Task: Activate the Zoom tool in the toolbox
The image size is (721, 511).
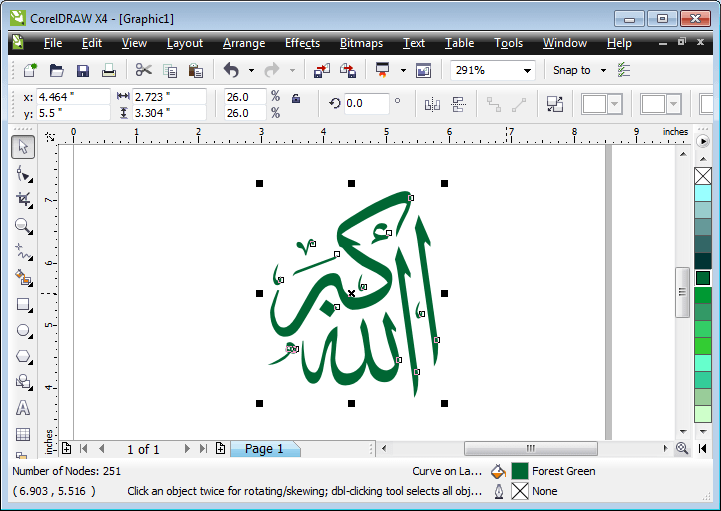Action: pos(23,226)
